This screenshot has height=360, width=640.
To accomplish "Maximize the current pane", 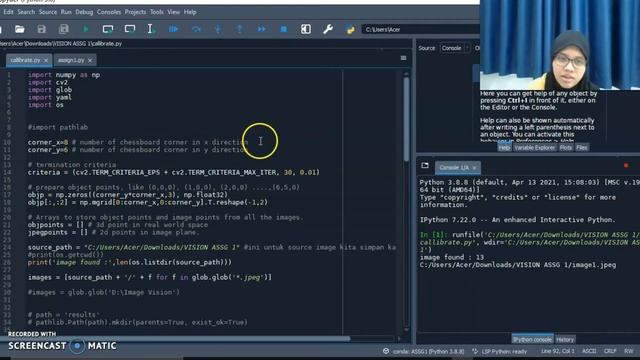I will [x=306, y=29].
